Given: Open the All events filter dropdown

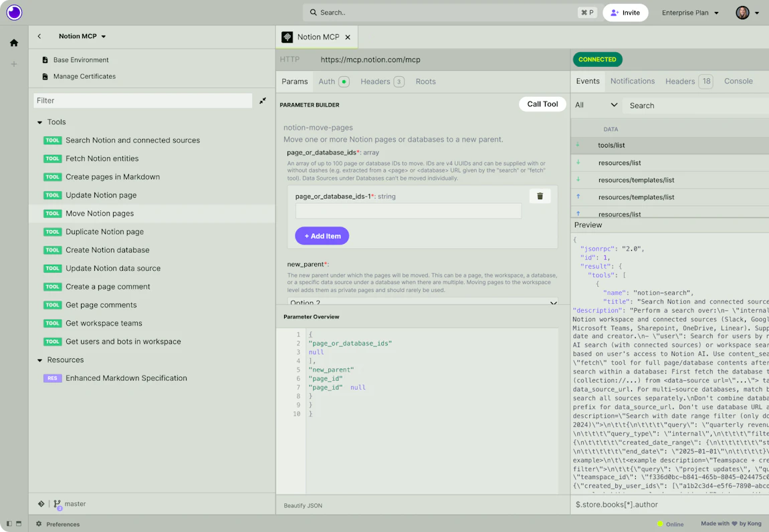Looking at the screenshot, I should coord(596,105).
